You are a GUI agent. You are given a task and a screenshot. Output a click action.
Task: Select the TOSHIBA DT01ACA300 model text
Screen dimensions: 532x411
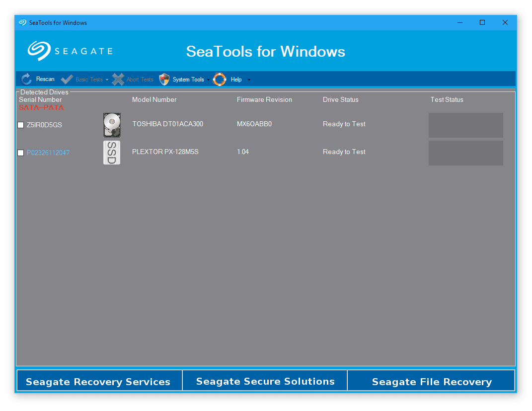point(167,124)
